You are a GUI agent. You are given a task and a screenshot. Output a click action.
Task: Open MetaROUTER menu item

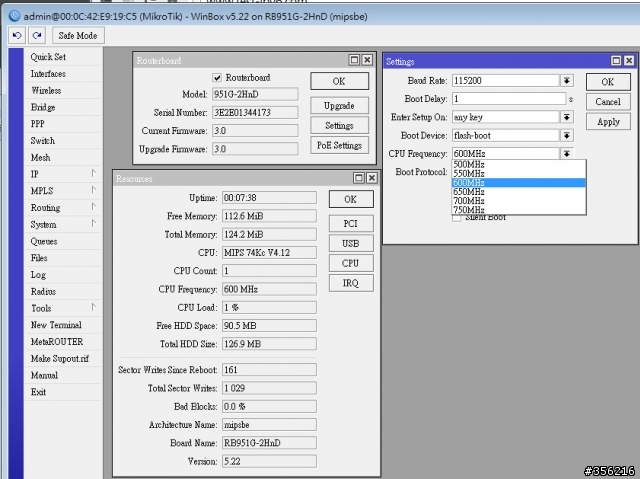[x=63, y=342]
